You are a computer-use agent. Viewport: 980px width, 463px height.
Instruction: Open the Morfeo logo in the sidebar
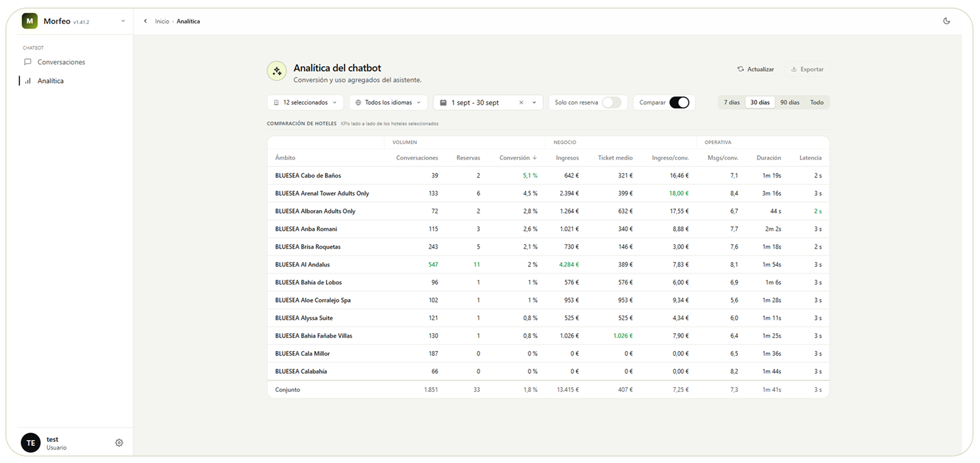pyautogui.click(x=30, y=21)
